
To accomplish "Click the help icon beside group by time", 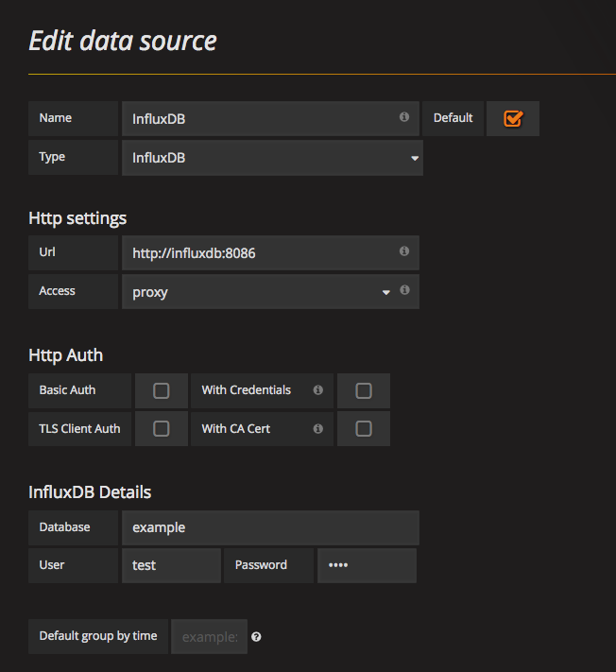I will 256,637.
